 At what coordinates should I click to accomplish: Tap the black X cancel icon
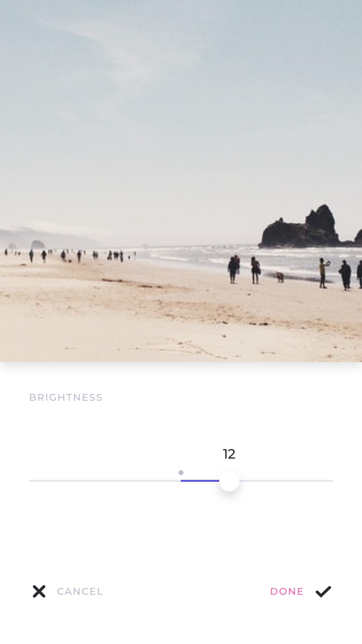39,591
